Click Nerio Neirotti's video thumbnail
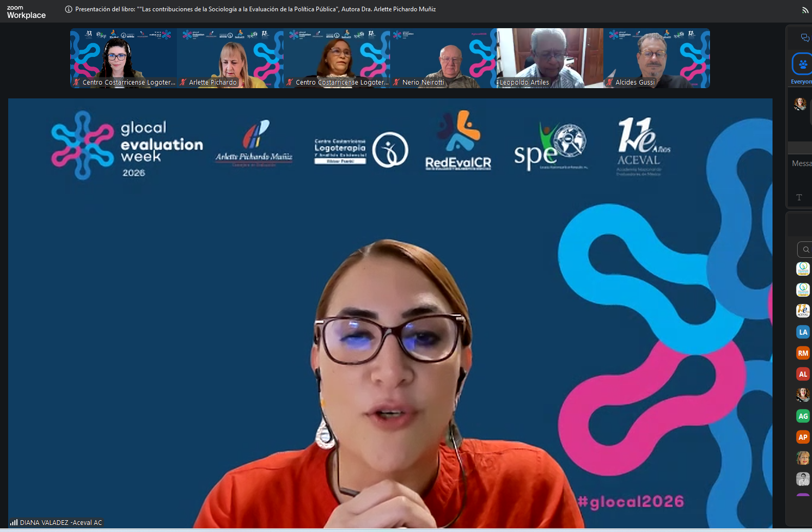This screenshot has height=532, width=812. 443,58
